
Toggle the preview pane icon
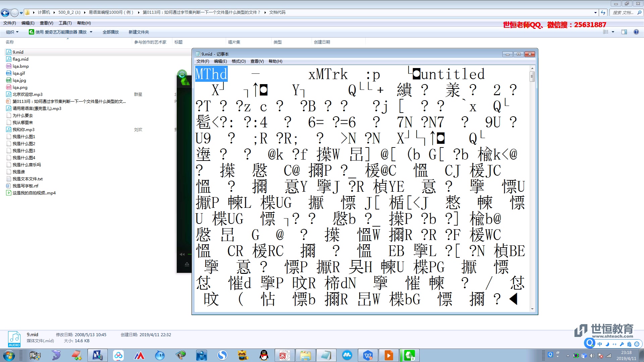(624, 32)
